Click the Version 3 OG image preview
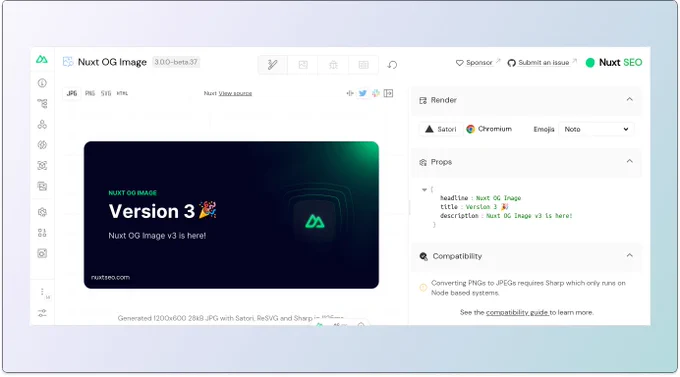Viewport: 680px width, 377px height. point(231,215)
